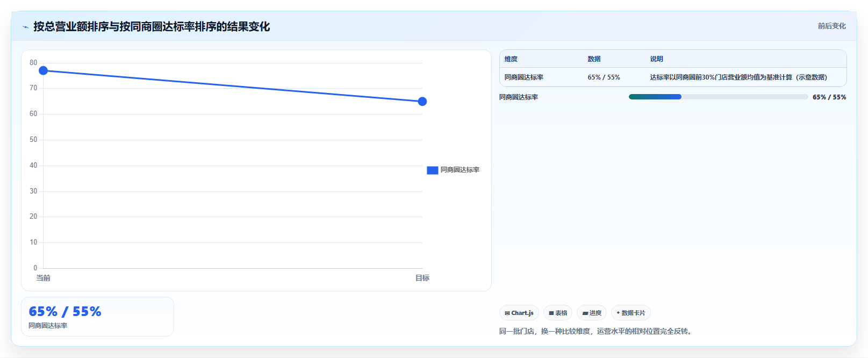
Task: Click the 维度 column header
Action: click(x=511, y=59)
